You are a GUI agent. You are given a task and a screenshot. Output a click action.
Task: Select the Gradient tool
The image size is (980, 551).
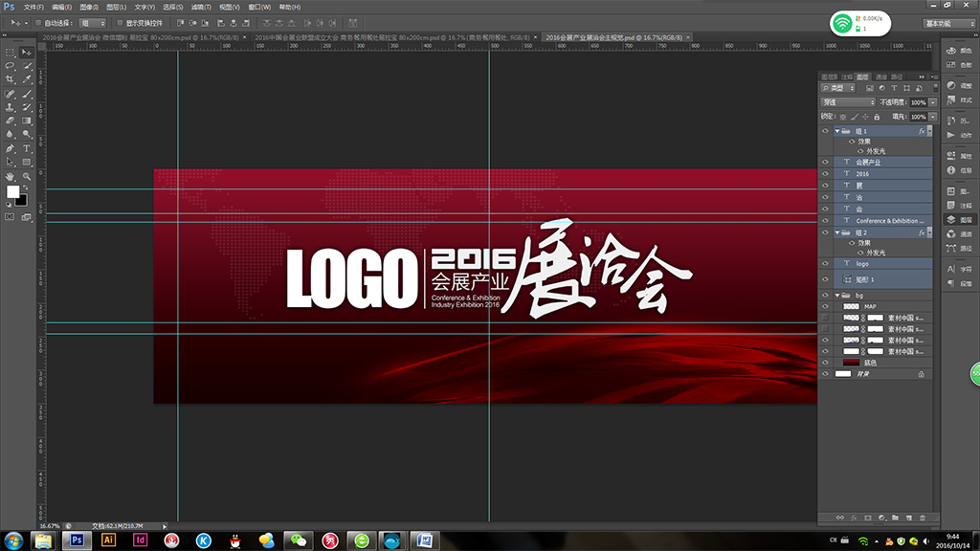[27, 121]
